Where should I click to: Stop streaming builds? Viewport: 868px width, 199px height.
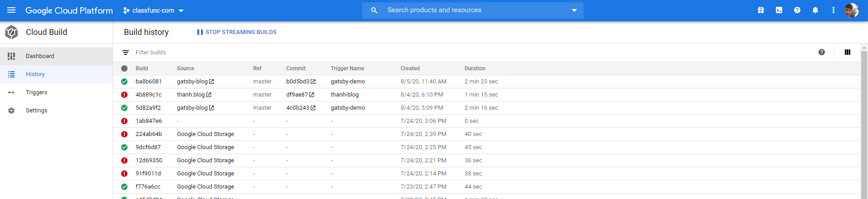click(x=236, y=32)
